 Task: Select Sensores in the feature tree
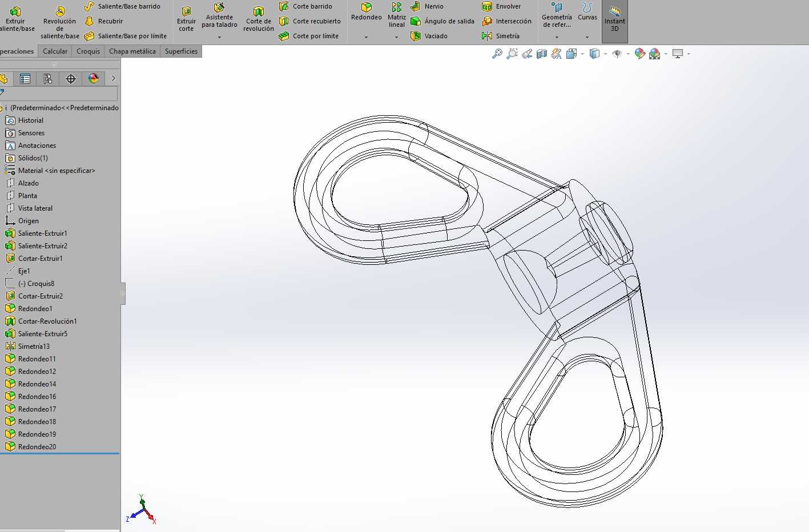(x=31, y=133)
